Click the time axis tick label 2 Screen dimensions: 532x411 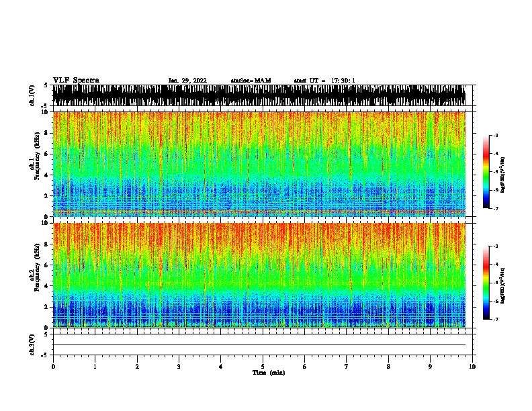[x=137, y=367]
